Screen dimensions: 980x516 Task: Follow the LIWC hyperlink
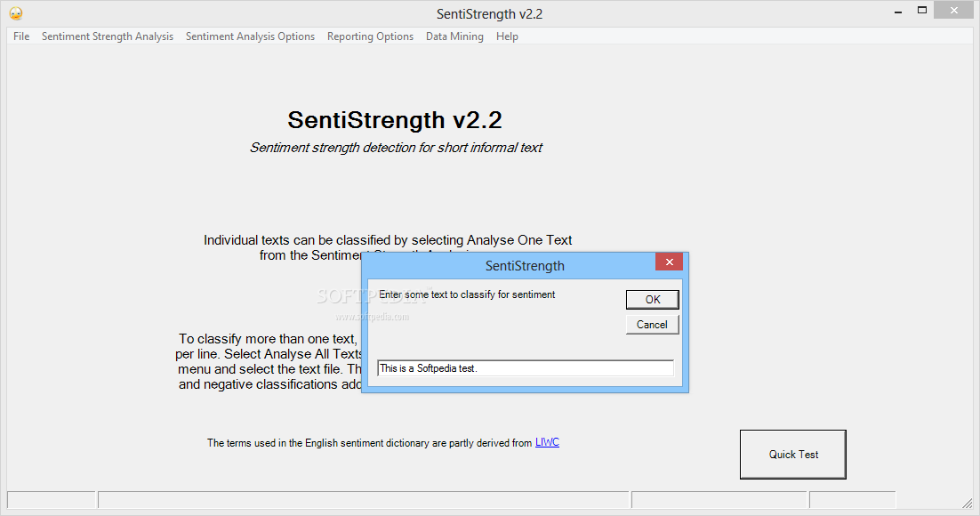pyautogui.click(x=547, y=442)
